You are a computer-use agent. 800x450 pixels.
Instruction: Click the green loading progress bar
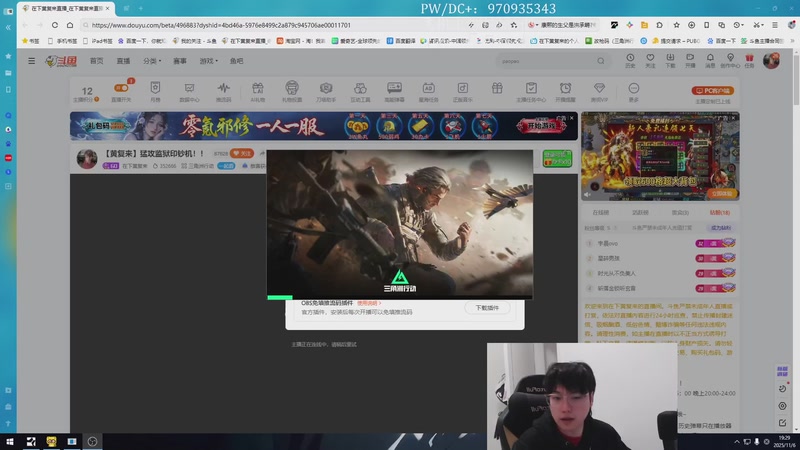point(280,297)
